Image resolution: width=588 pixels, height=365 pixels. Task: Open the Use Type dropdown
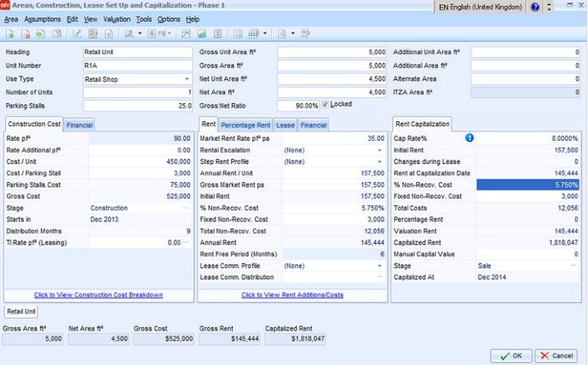pos(185,79)
